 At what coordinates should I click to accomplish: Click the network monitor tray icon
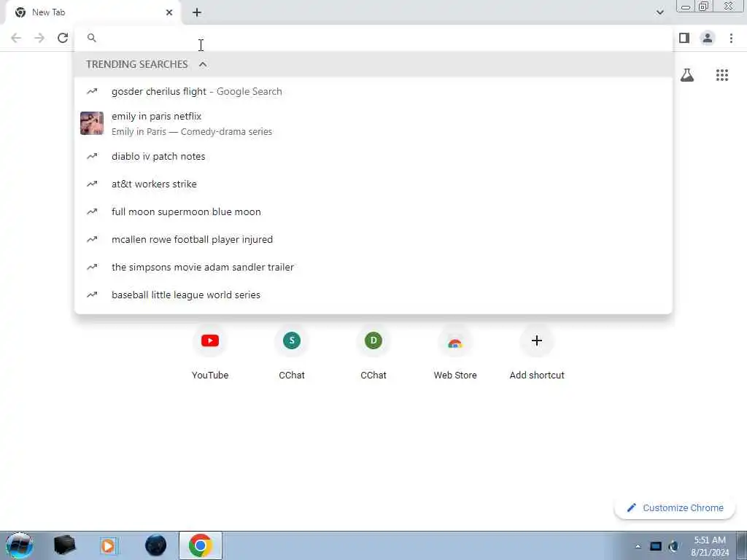(656, 546)
